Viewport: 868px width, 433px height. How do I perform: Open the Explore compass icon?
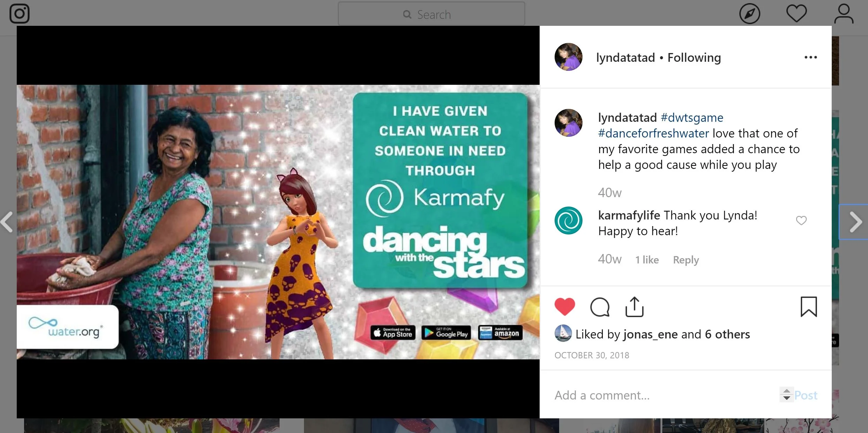(x=749, y=14)
